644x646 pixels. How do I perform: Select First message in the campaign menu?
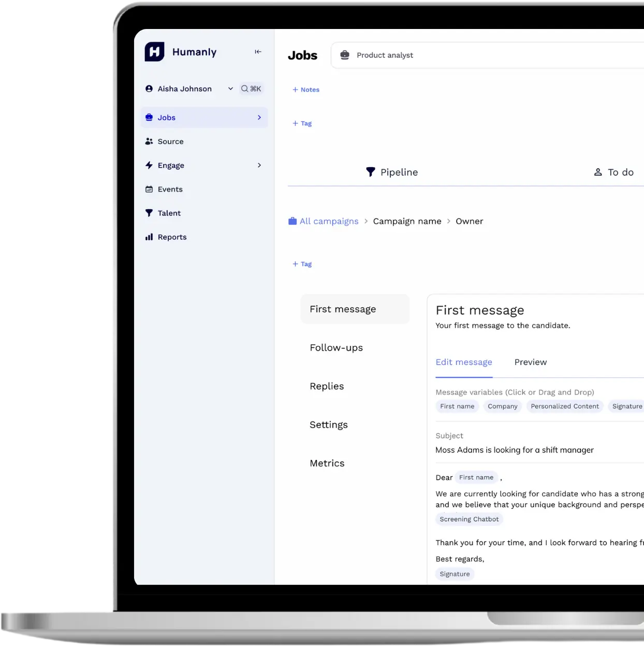pyautogui.click(x=355, y=309)
